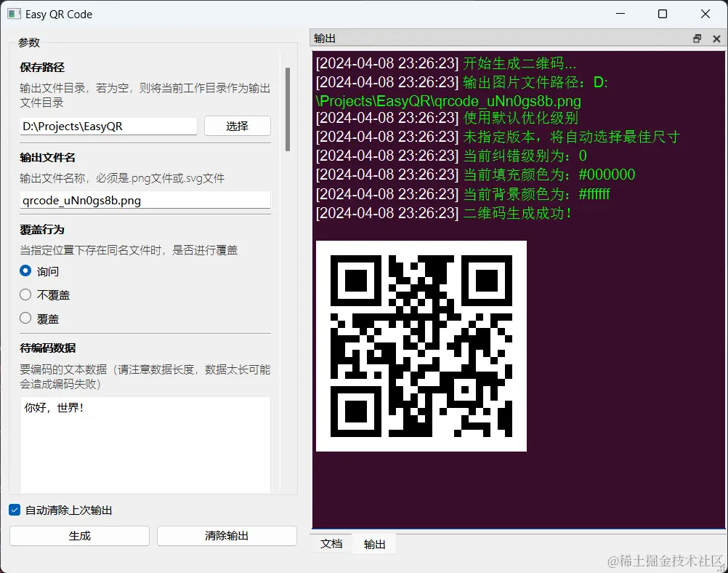Click the 选择 browse button
Screen dimensions: 728x573
pos(238,126)
